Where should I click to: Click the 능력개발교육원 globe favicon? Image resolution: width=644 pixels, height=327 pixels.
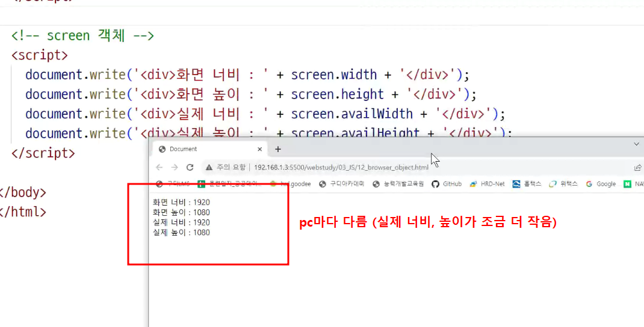[x=376, y=184]
